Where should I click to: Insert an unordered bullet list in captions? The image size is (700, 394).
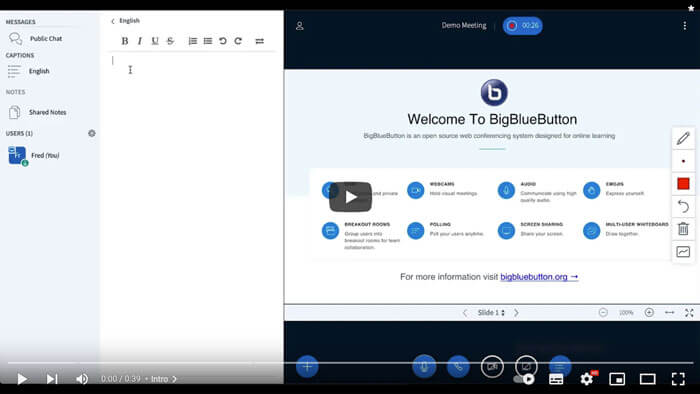[208, 41]
